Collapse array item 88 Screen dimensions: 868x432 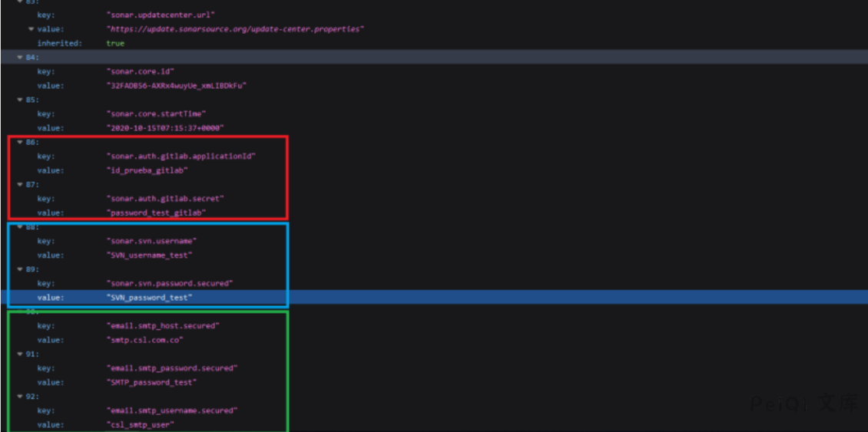coord(21,227)
